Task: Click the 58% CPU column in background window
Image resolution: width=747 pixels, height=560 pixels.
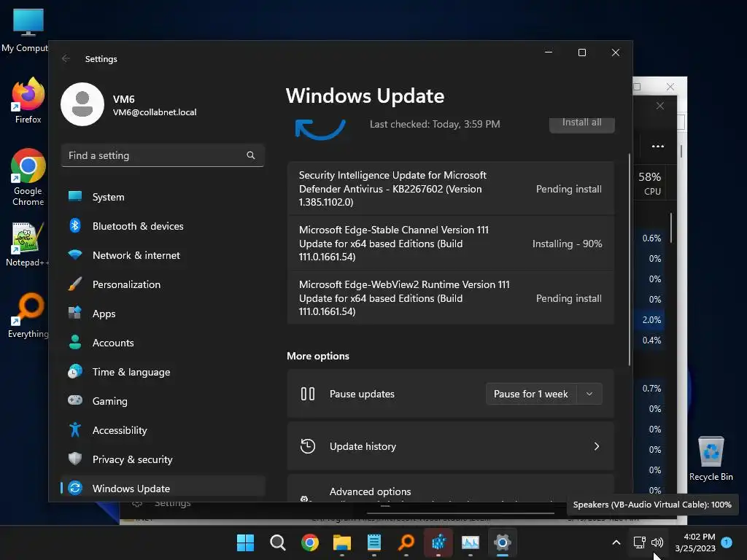Action: [650, 183]
